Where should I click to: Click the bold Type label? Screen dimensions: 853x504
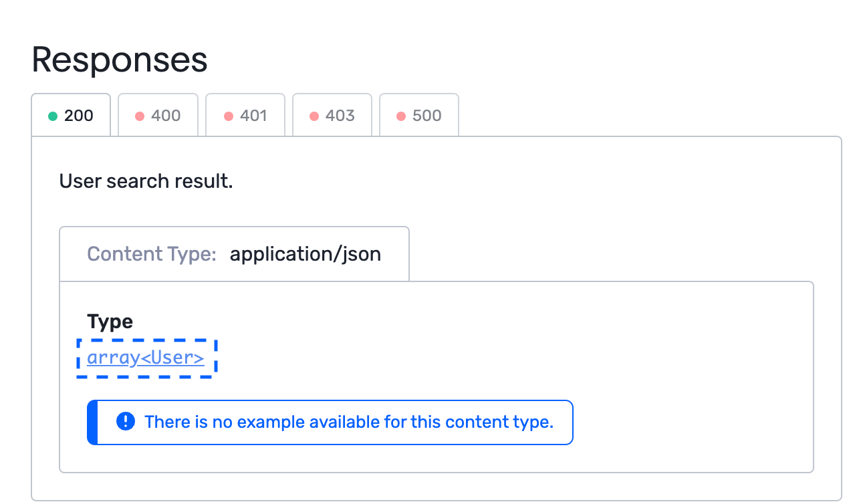(110, 322)
